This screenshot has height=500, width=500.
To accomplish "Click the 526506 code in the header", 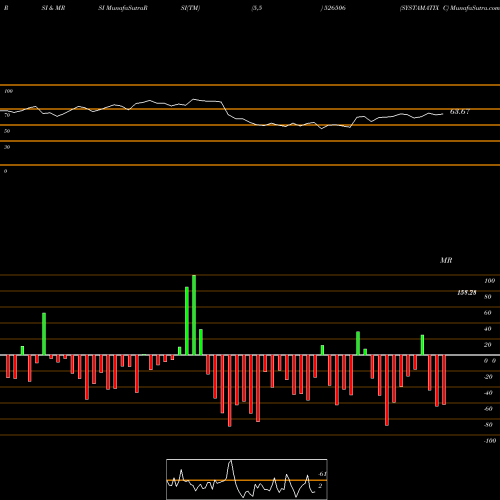I will pyautogui.click(x=334, y=8).
